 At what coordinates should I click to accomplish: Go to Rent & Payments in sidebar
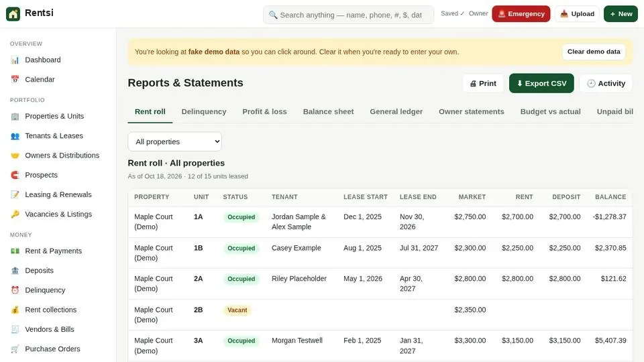tap(58, 251)
